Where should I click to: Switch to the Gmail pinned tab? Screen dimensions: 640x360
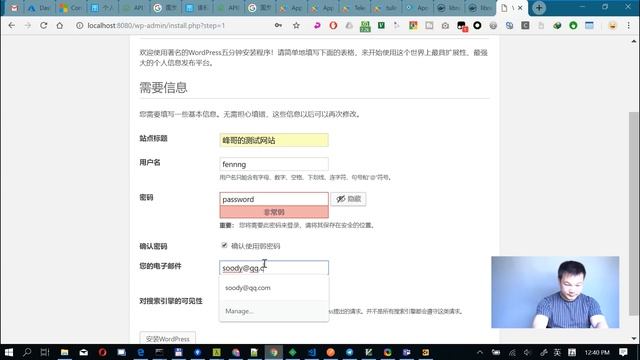tap(14, 8)
